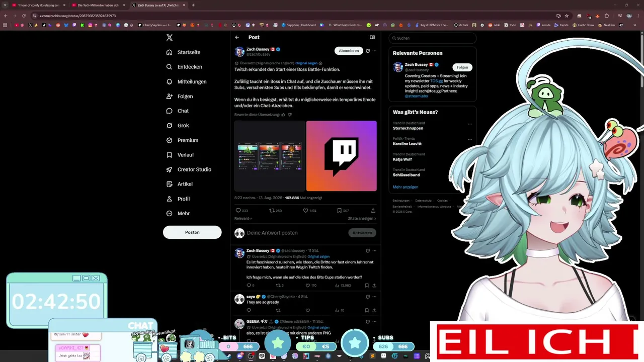The width and height of the screenshot is (644, 362).
Task: Rate the translation thumbs down
Action: coord(290,115)
